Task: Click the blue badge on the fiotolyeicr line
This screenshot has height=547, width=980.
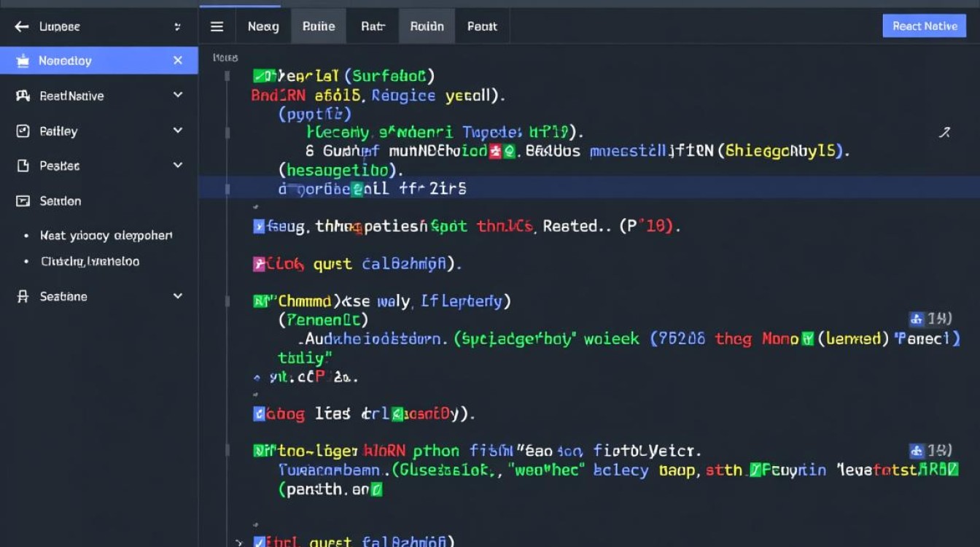Action: (x=917, y=451)
